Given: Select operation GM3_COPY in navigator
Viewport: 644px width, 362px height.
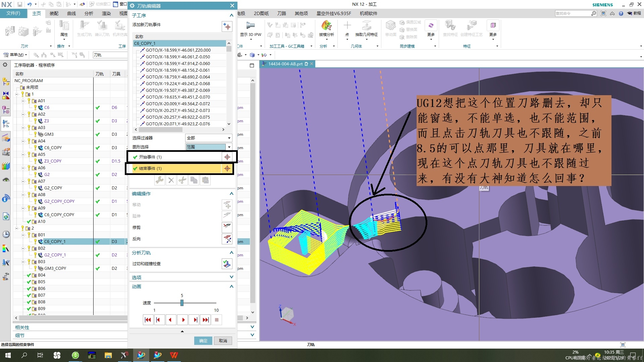Looking at the screenshot, I should pyautogui.click(x=55, y=268).
